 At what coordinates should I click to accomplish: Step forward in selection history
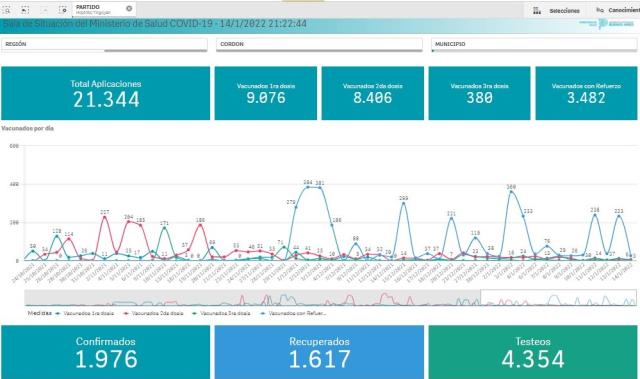coord(44,10)
